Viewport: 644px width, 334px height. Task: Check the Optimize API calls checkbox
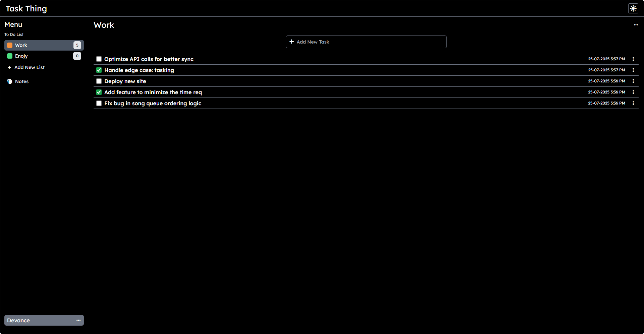coord(99,59)
